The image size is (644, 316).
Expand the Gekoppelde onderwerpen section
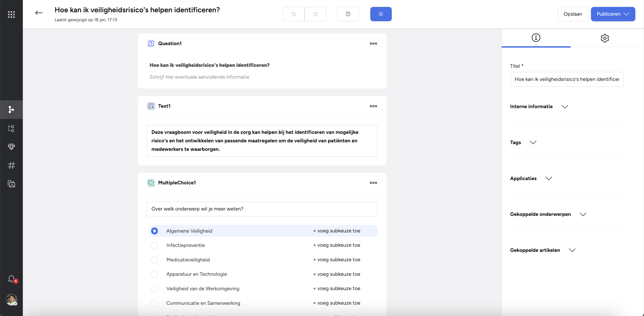[583, 214]
